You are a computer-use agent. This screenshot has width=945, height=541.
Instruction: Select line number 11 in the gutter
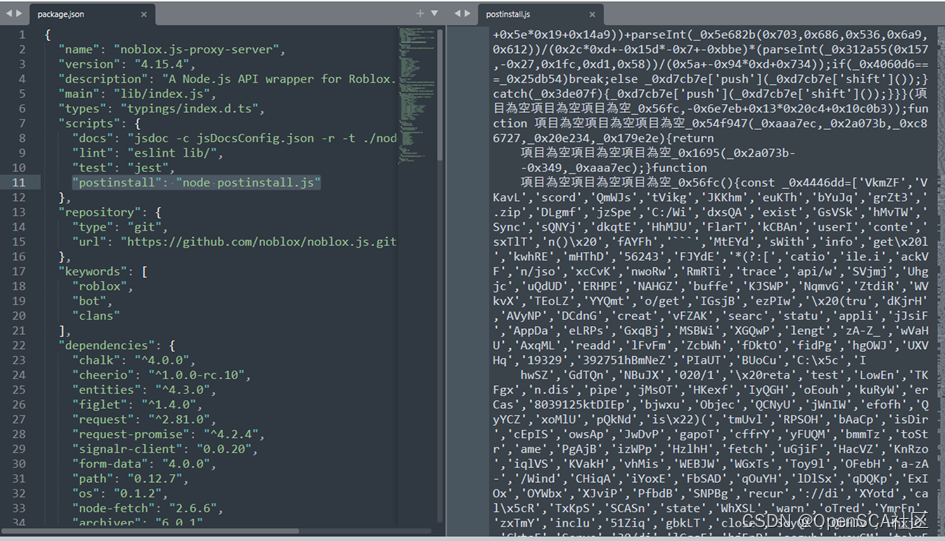coord(19,183)
